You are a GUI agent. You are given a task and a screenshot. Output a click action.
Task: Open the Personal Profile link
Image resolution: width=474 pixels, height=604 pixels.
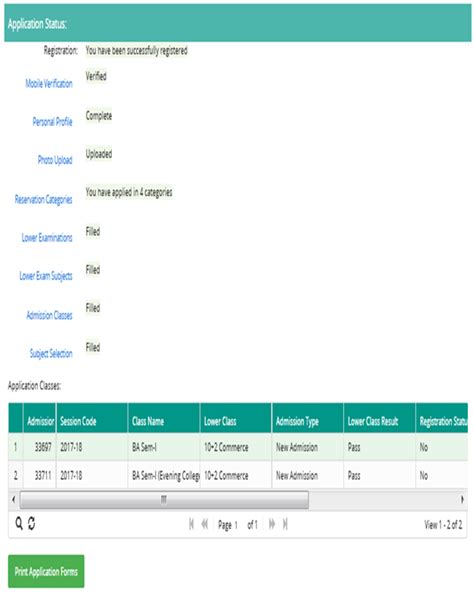point(52,122)
